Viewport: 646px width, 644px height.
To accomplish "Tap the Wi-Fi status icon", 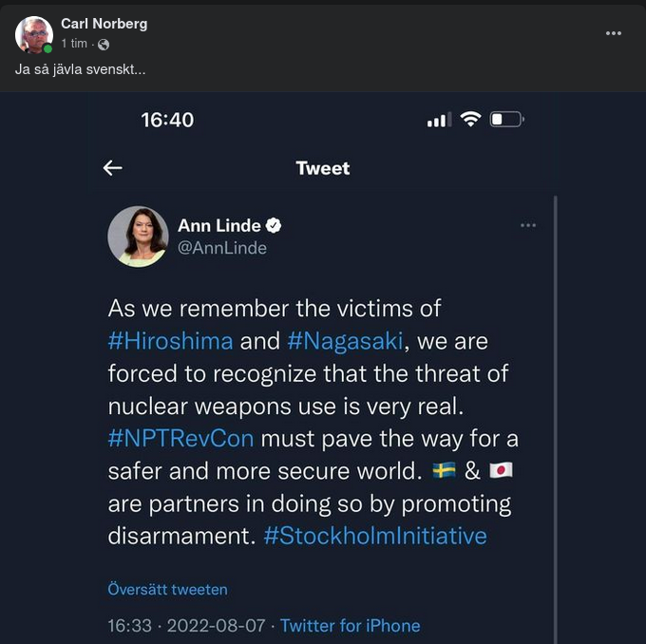I will [470, 120].
